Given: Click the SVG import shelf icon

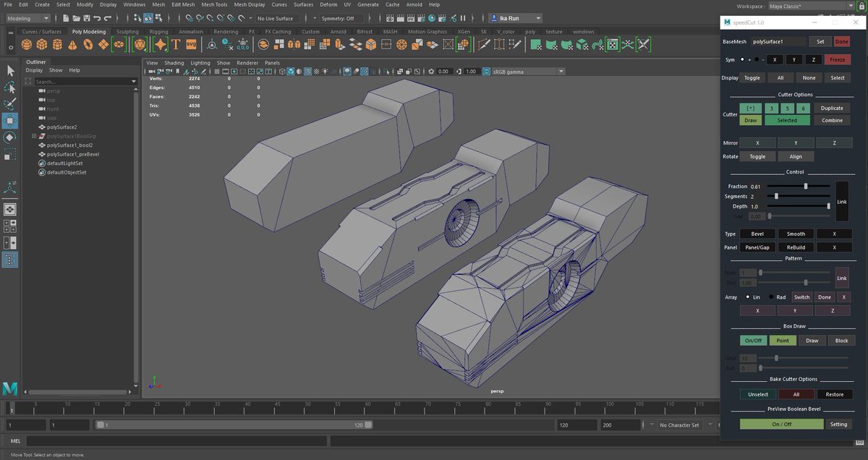Looking at the screenshot, I should tap(191, 44).
